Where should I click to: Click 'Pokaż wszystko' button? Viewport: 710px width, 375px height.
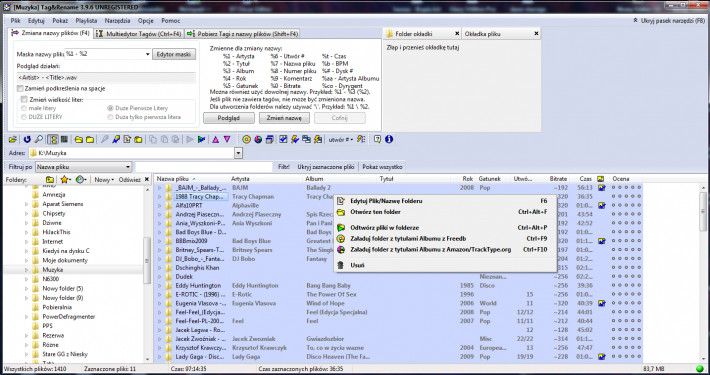point(383,167)
